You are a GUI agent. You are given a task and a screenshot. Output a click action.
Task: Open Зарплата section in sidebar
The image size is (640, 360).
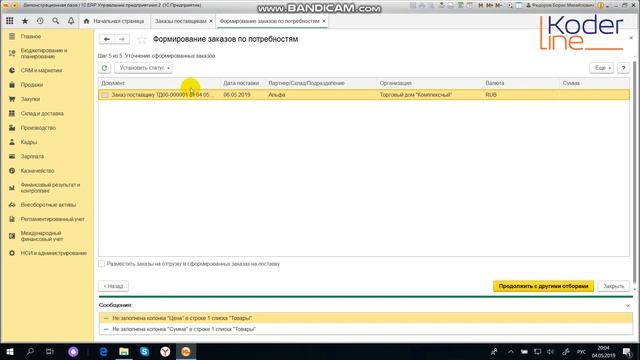(x=32, y=156)
